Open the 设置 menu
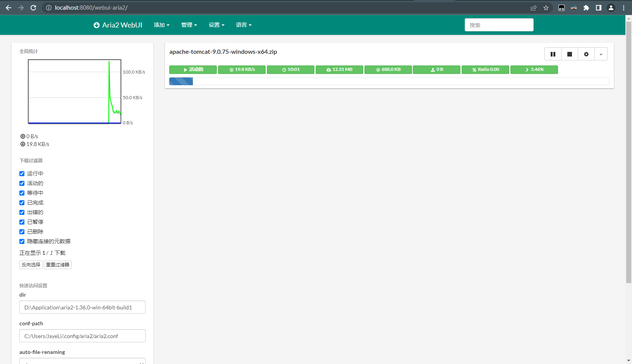 click(x=216, y=25)
